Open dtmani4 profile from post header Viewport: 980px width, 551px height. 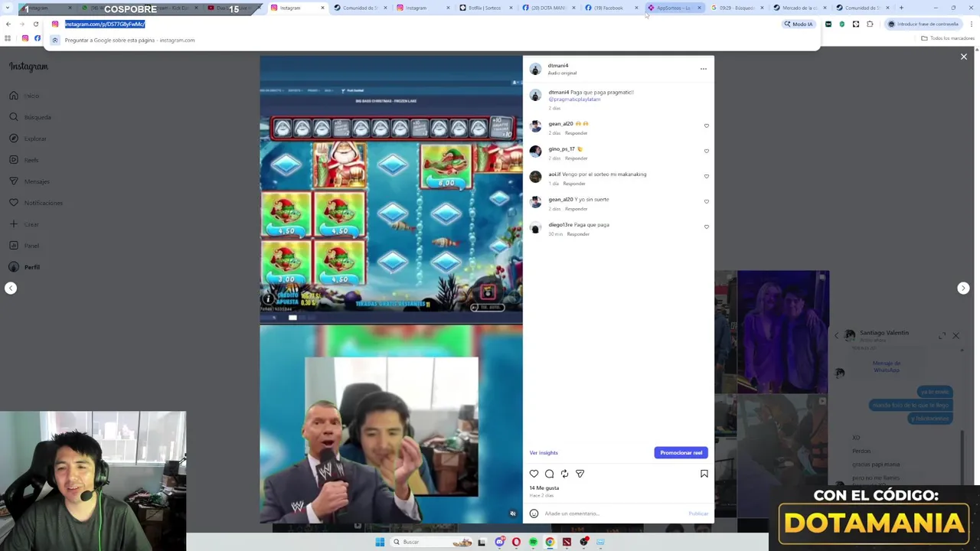click(558, 66)
